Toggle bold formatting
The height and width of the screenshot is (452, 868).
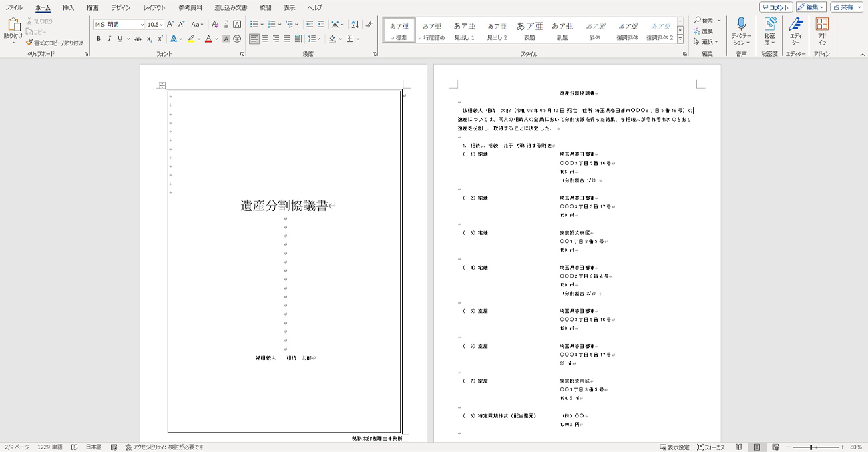tap(99, 39)
